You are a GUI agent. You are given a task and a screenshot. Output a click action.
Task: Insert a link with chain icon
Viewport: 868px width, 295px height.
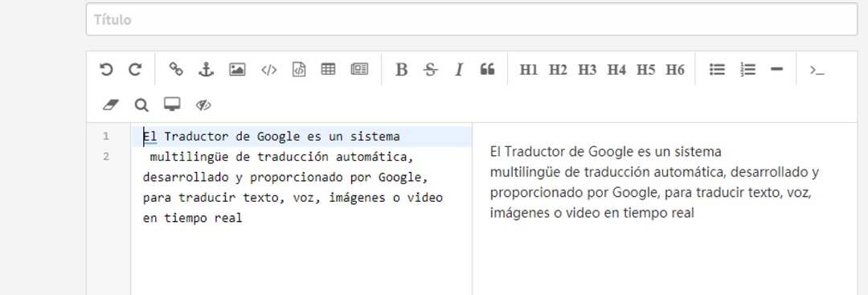[x=176, y=70]
